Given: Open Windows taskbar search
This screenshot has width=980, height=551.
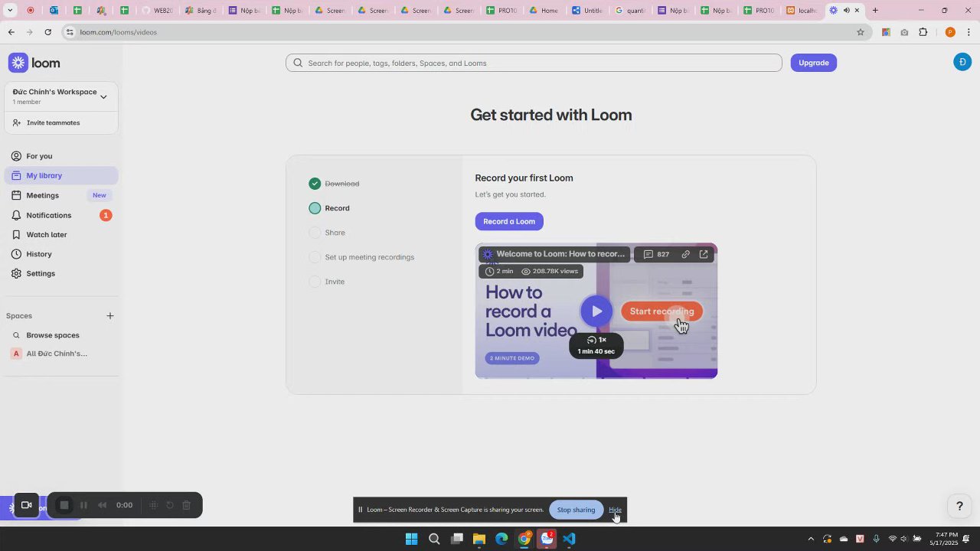Looking at the screenshot, I should (434, 539).
